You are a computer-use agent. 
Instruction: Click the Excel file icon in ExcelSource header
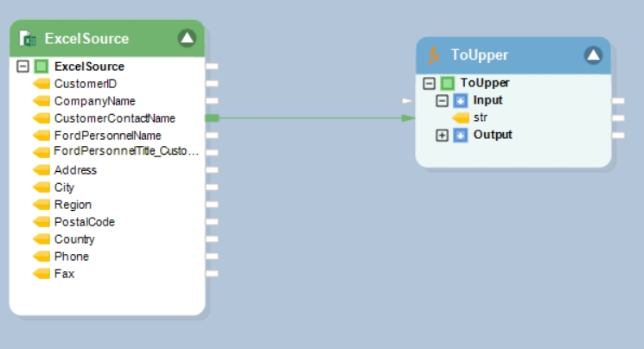(28, 39)
